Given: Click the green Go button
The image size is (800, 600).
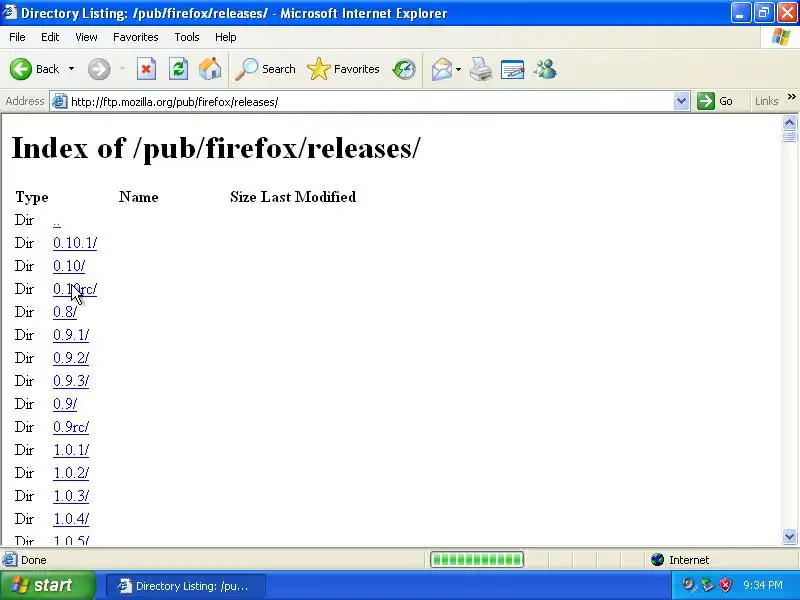Looking at the screenshot, I should point(715,101).
